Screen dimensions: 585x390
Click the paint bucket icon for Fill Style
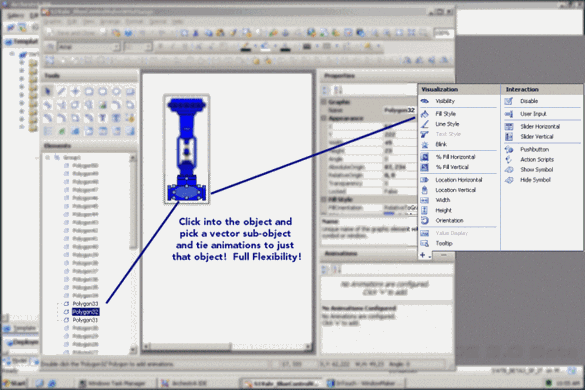[425, 114]
